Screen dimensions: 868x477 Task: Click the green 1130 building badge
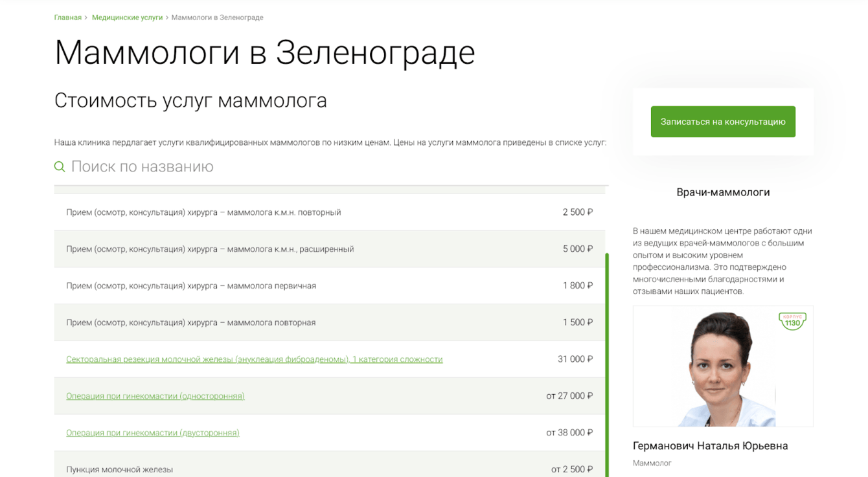pos(792,321)
